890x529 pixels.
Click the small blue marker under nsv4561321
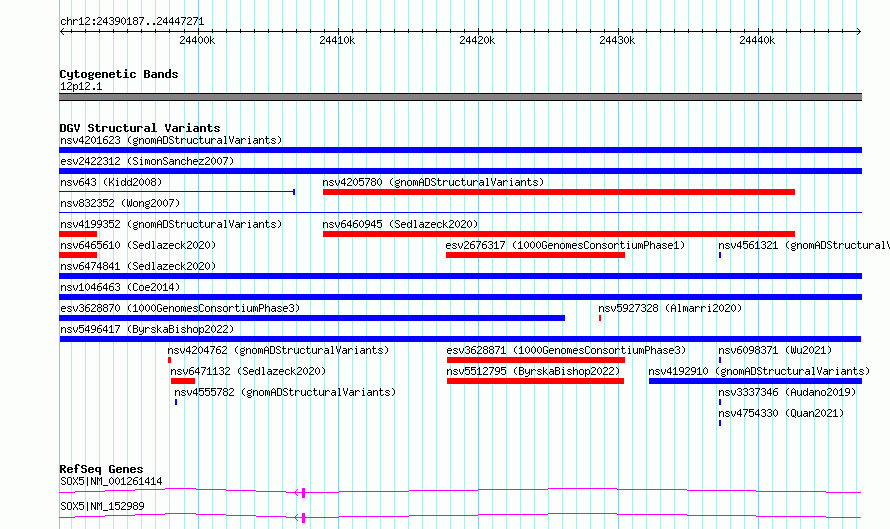click(x=720, y=255)
